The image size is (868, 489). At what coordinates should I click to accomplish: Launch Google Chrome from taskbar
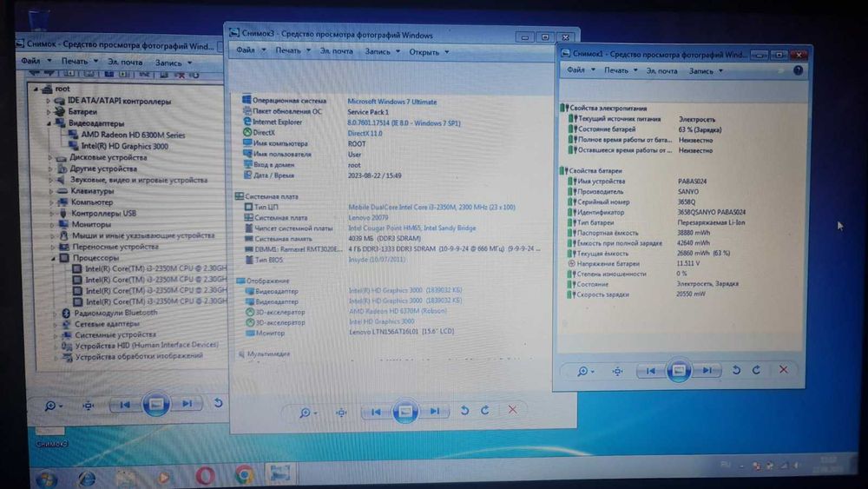[x=244, y=474]
